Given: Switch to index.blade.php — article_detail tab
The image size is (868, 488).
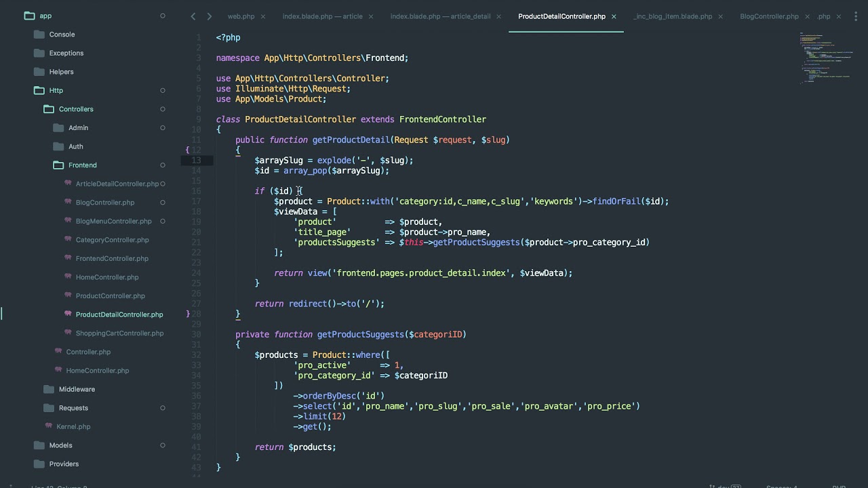Looking at the screenshot, I should point(440,16).
